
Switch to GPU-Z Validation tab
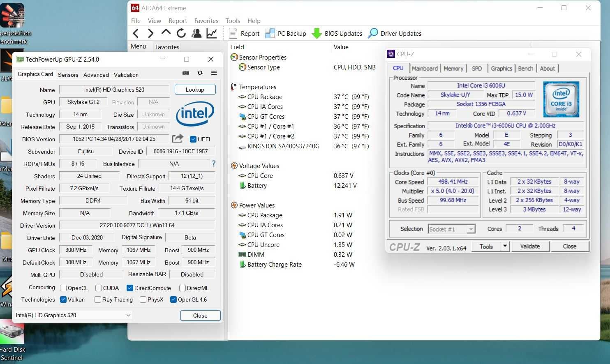tap(126, 75)
